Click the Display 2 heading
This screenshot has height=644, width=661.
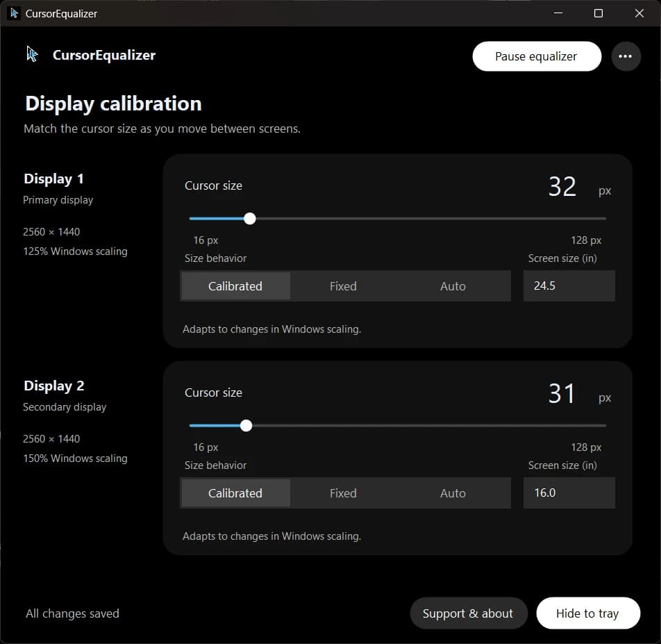coord(54,386)
